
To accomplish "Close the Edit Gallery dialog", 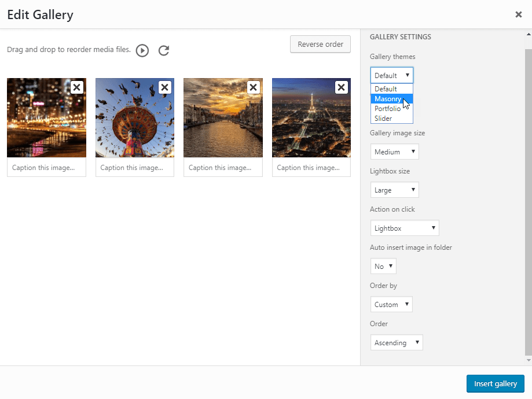I will [519, 14].
